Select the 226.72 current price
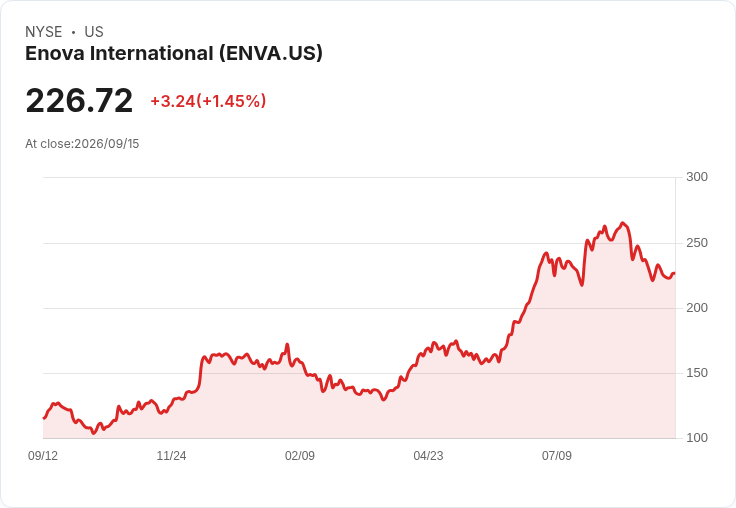The height and width of the screenshot is (508, 736). [79, 100]
